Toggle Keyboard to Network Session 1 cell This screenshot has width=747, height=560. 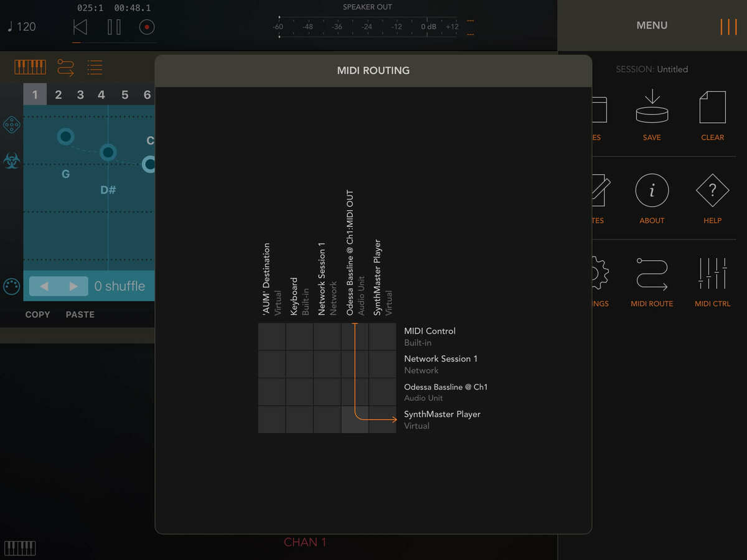point(299,364)
